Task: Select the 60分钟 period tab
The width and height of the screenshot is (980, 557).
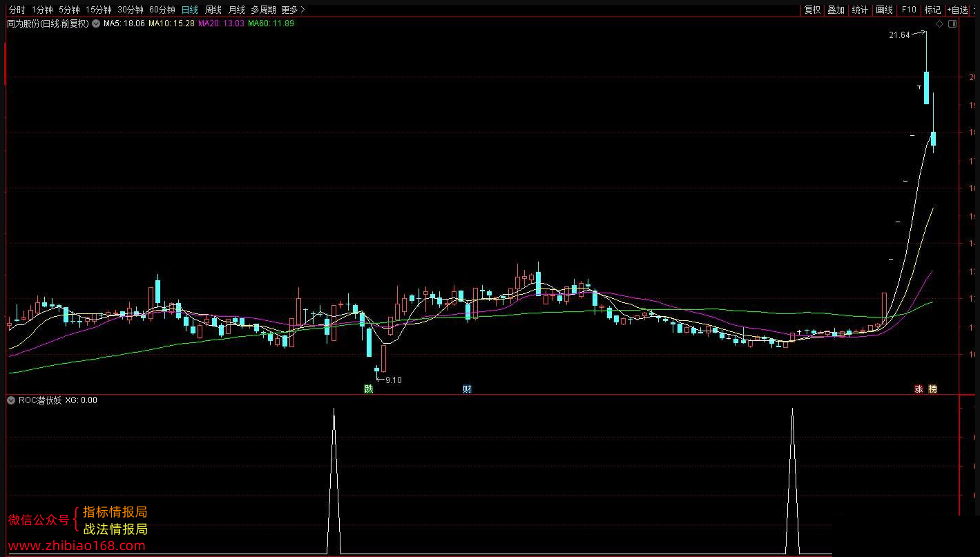Action: [x=162, y=10]
